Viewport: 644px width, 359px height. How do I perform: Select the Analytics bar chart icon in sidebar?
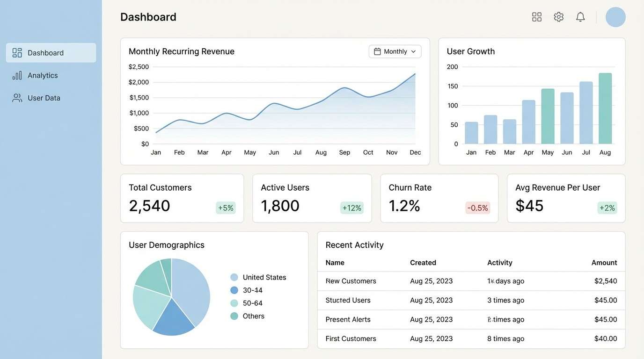pyautogui.click(x=17, y=75)
